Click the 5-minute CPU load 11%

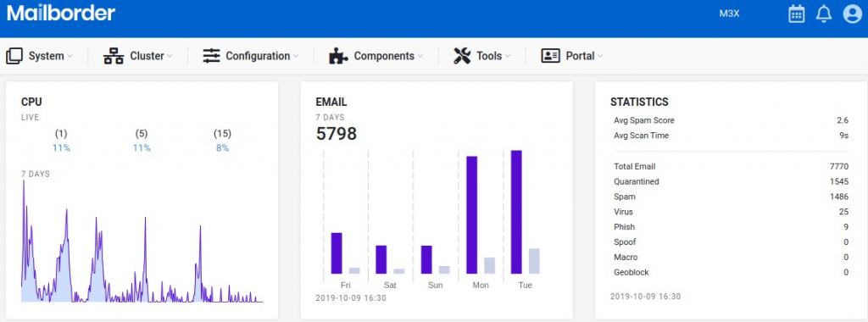142,147
